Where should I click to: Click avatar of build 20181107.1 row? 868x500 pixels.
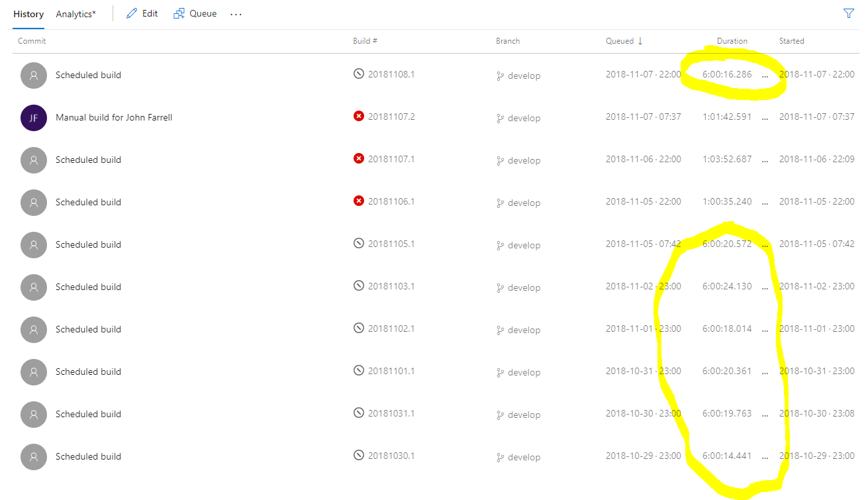(34, 160)
